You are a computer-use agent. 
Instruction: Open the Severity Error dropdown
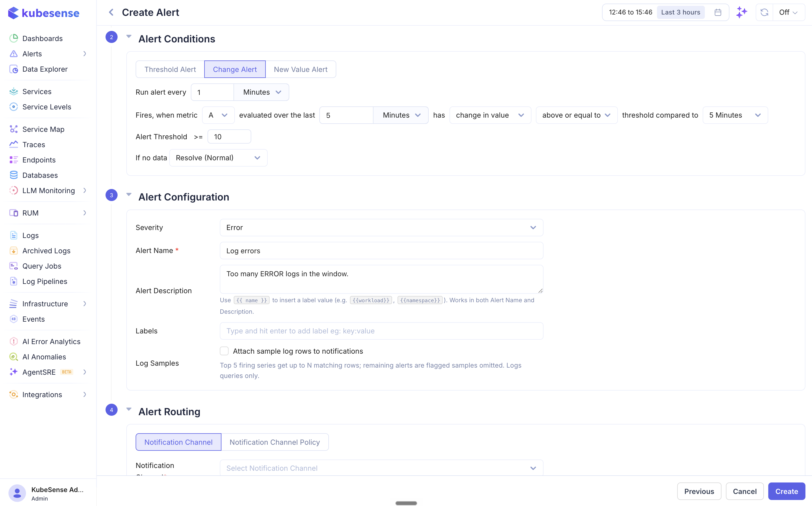[381, 228]
